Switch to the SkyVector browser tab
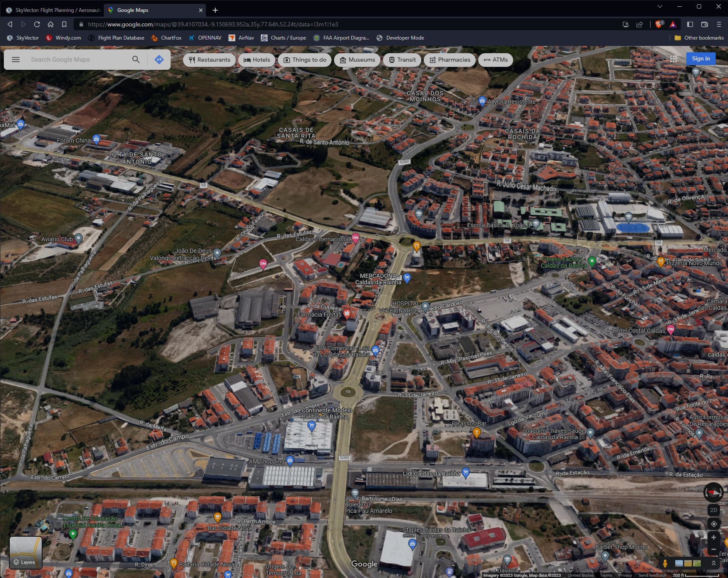This screenshot has width=728, height=578. tap(53, 10)
